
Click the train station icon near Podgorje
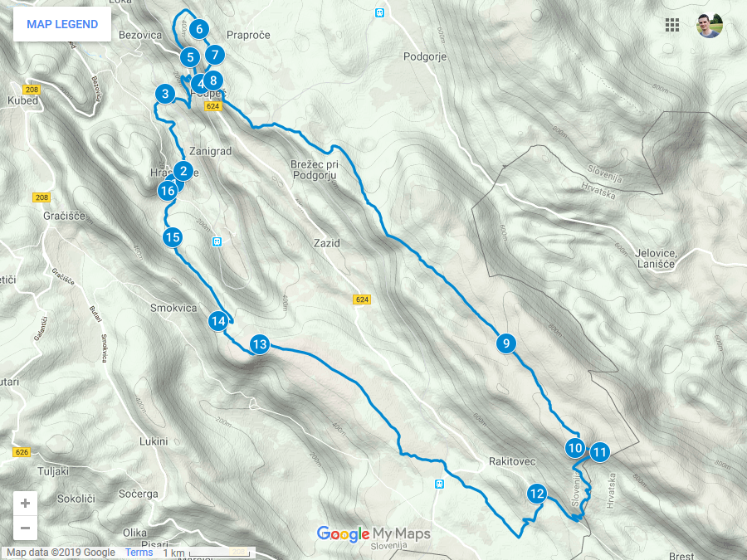(x=379, y=12)
